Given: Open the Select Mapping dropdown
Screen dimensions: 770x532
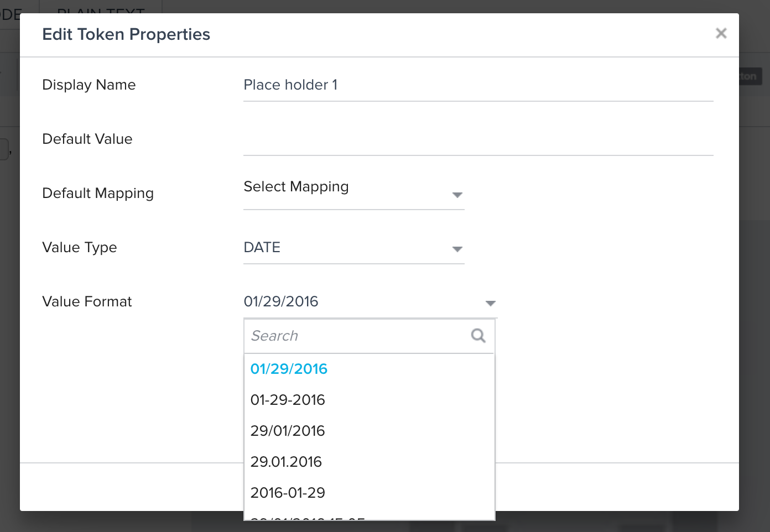Looking at the screenshot, I should tap(353, 194).
